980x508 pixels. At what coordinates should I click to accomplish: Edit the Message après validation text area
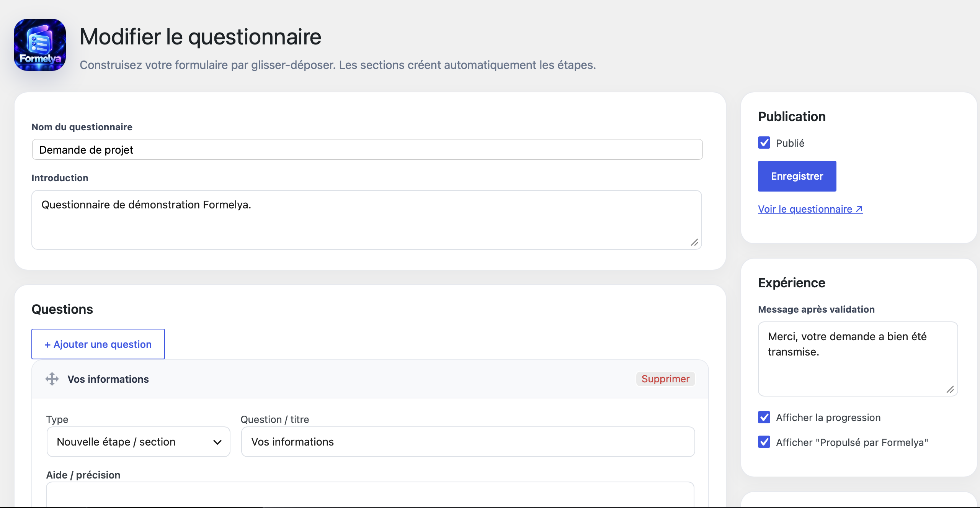[858, 359]
